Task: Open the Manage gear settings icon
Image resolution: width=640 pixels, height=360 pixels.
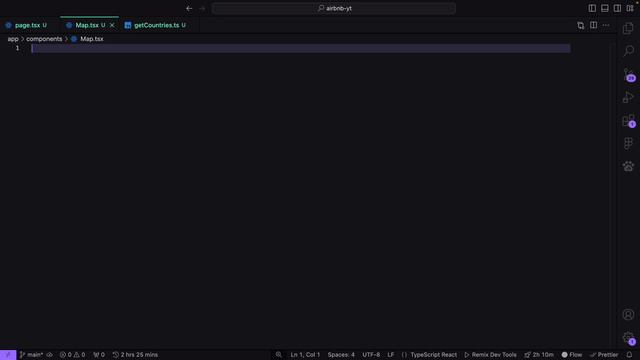Action: click(x=629, y=338)
